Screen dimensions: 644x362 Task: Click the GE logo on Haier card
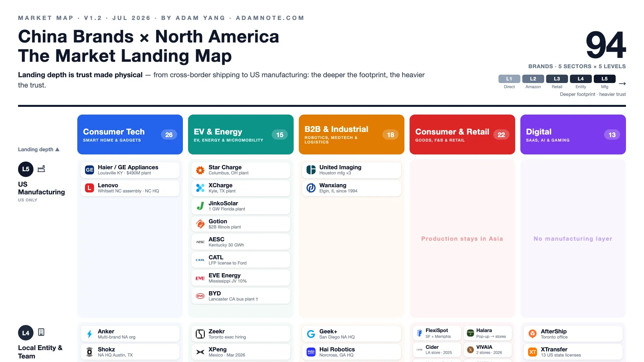point(90,170)
